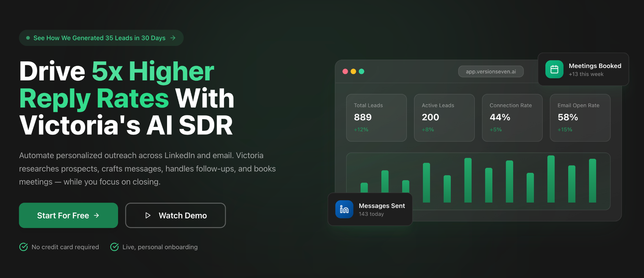Select the Active Leads 200 card
Image resolution: width=644 pixels, height=278 pixels.
point(444,118)
